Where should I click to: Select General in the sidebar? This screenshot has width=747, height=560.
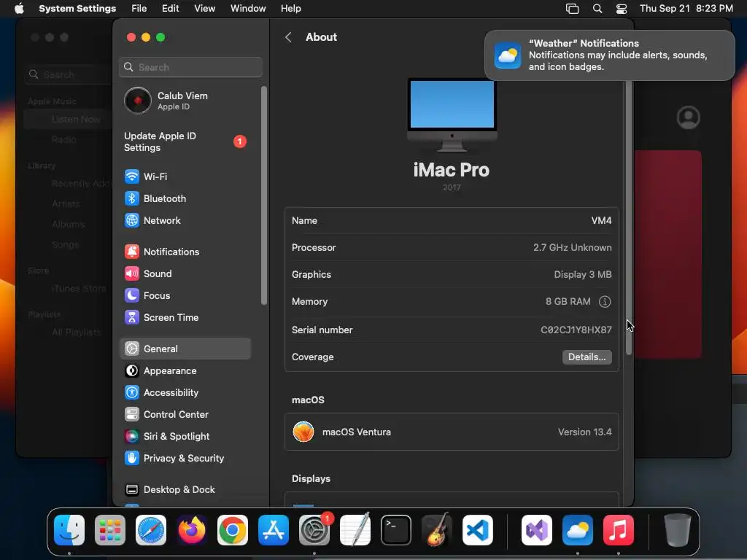point(185,349)
